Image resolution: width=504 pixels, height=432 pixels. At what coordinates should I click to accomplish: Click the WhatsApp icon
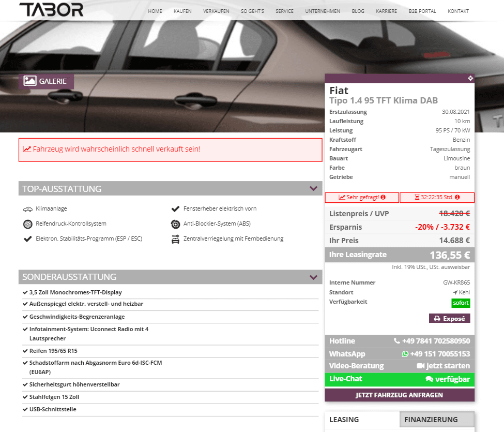coord(405,354)
